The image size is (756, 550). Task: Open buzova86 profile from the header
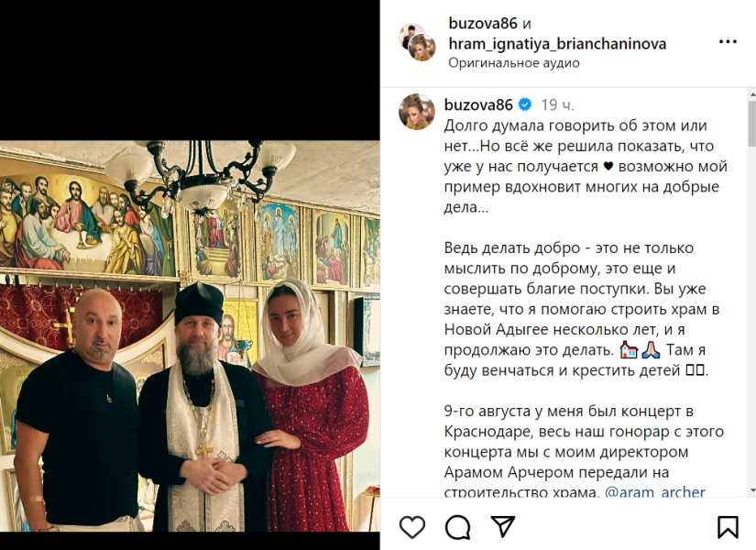pos(483,23)
